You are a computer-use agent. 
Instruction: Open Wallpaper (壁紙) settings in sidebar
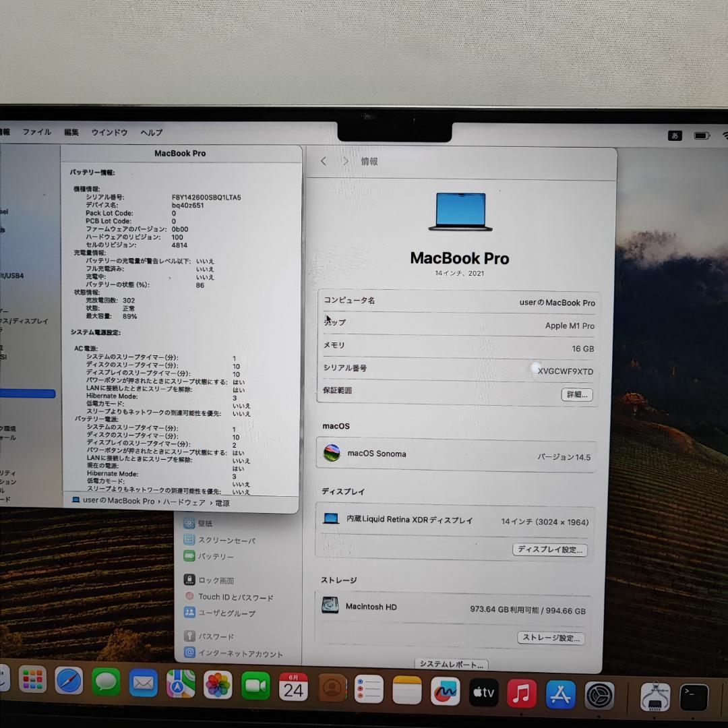coord(206,522)
